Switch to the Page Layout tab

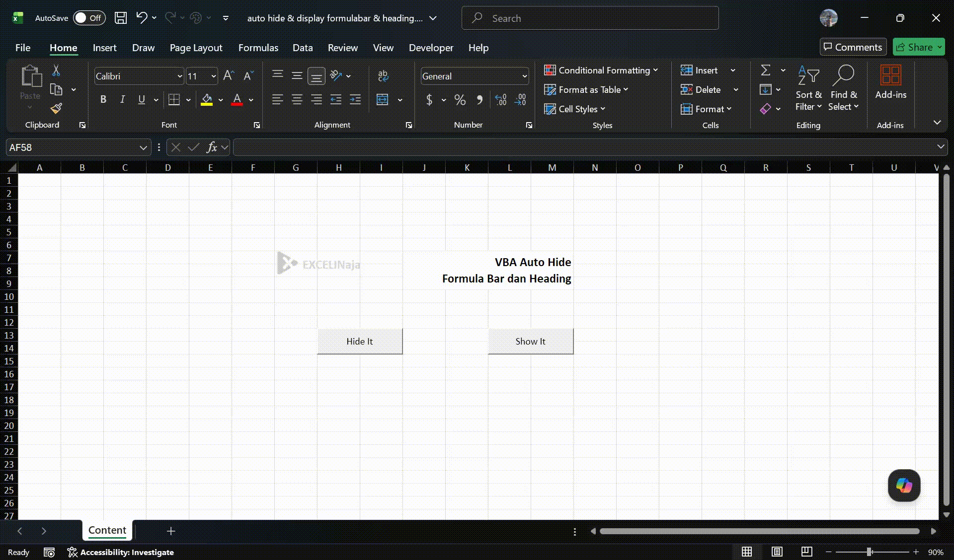(196, 48)
